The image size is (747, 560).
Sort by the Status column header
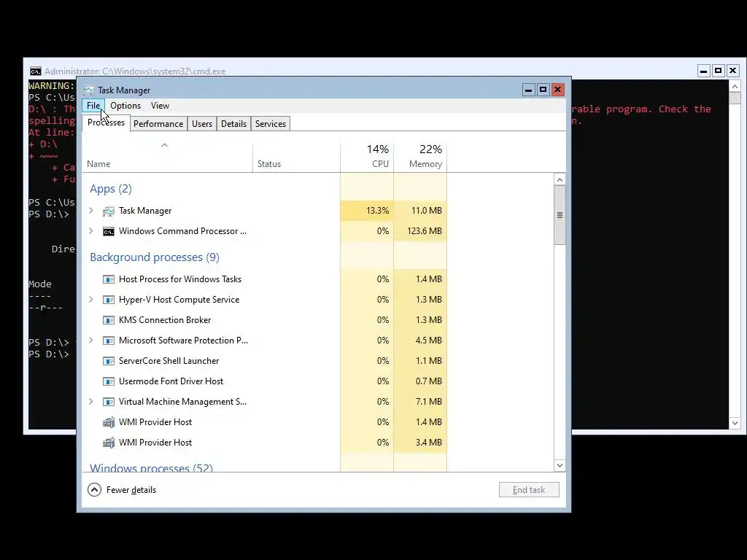pyautogui.click(x=296, y=157)
